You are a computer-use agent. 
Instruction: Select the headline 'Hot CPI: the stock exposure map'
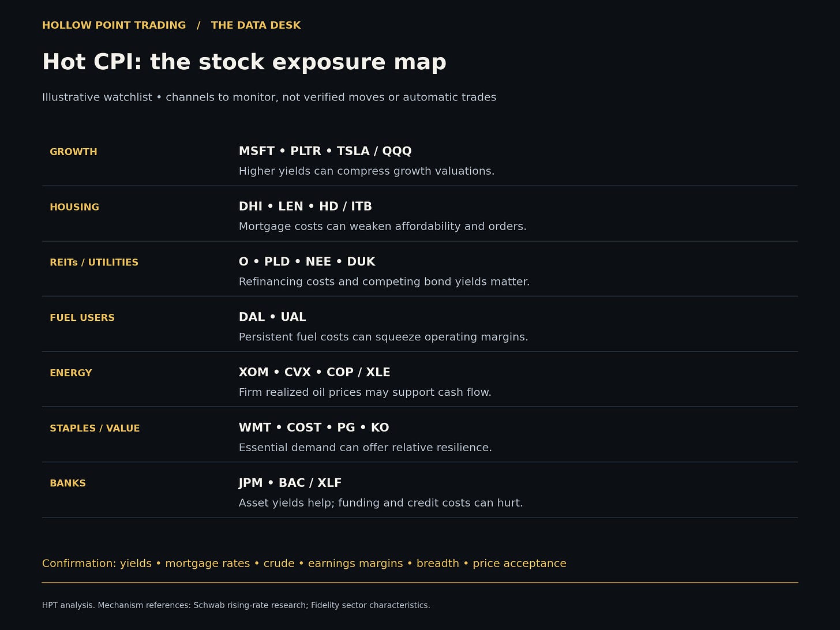click(244, 62)
